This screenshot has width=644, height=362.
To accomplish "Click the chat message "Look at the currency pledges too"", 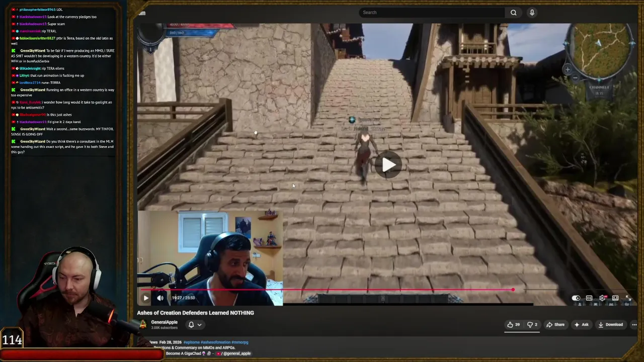I will (x=72, y=17).
